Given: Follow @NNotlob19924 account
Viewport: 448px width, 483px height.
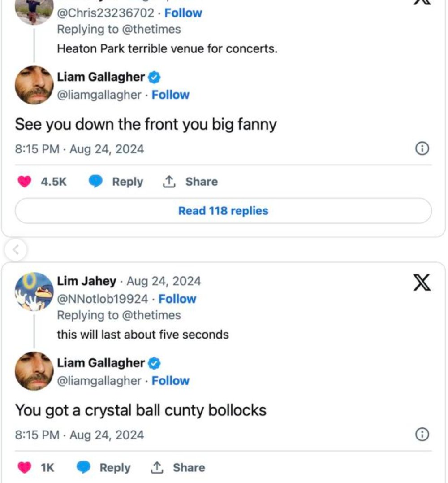Looking at the screenshot, I should point(177,299).
